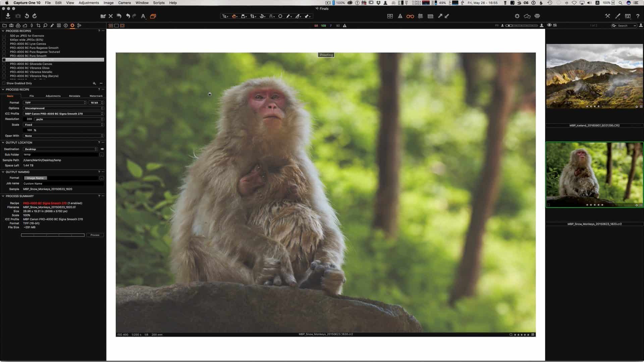
Task: Toggle Show Enabled Only checkbox
Action: pos(4,83)
